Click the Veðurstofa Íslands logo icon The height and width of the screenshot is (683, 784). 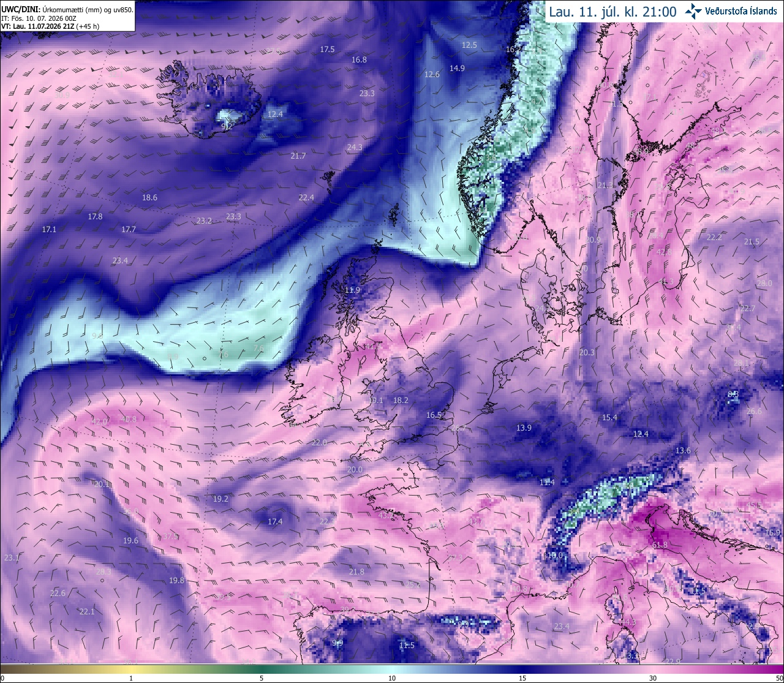tap(694, 11)
